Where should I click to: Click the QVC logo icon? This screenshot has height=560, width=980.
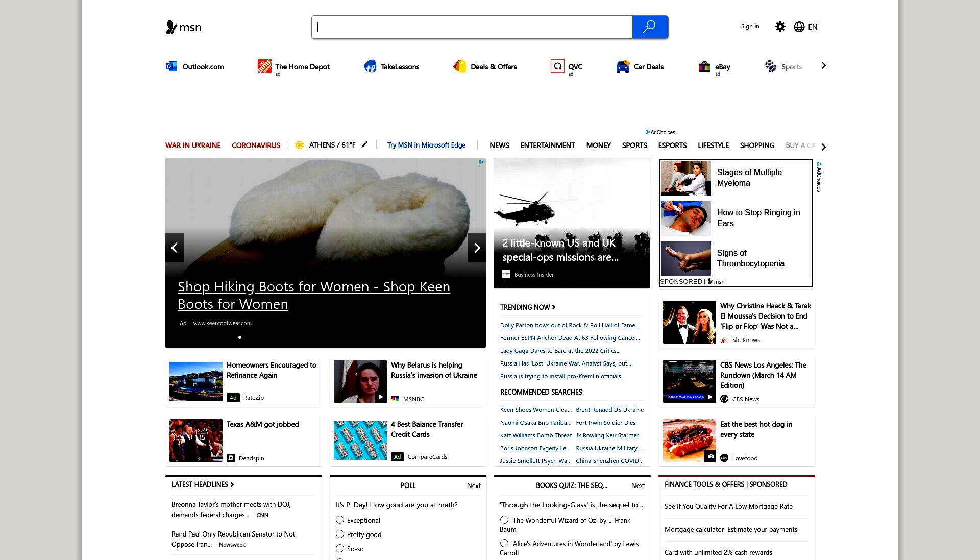click(557, 66)
